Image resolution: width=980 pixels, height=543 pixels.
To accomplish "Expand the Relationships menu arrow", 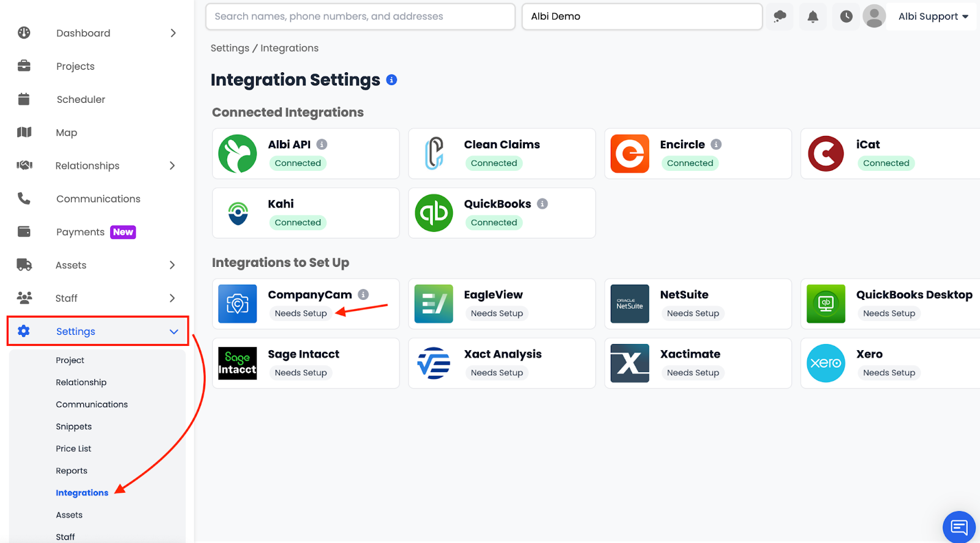I will pyautogui.click(x=172, y=166).
